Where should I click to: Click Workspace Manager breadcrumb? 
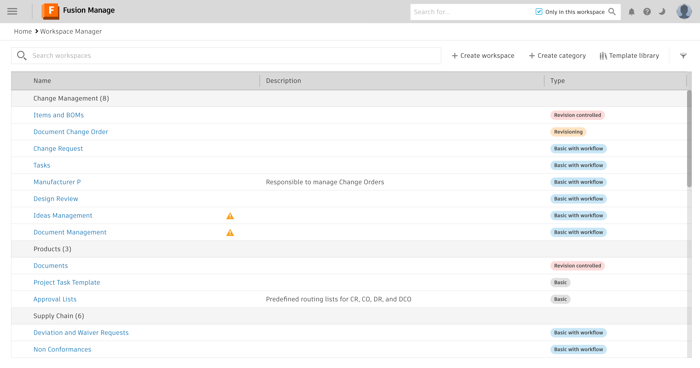[71, 31]
